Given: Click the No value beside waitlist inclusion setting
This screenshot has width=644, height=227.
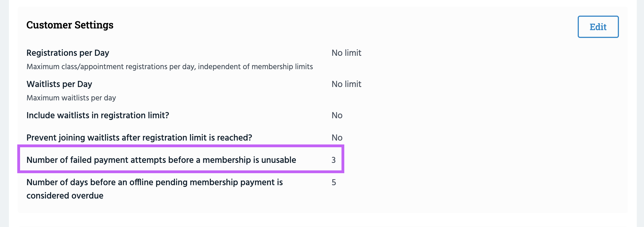Looking at the screenshot, I should pyautogui.click(x=336, y=115).
